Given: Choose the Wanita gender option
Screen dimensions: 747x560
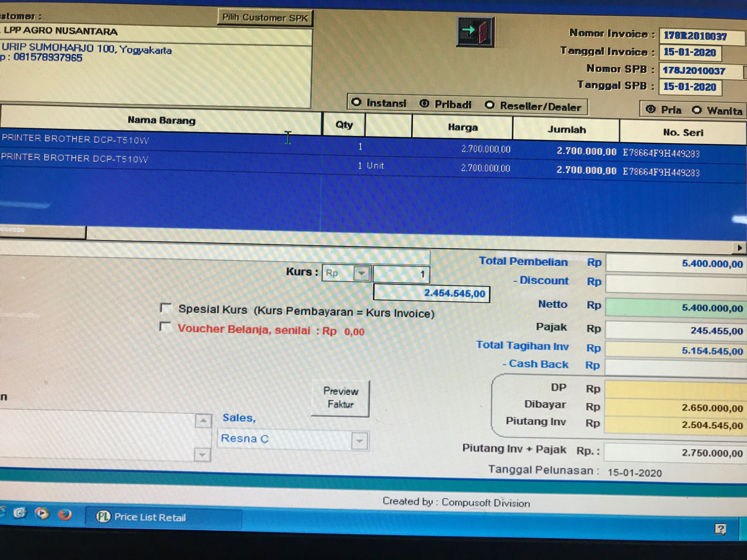Looking at the screenshot, I should (x=696, y=110).
